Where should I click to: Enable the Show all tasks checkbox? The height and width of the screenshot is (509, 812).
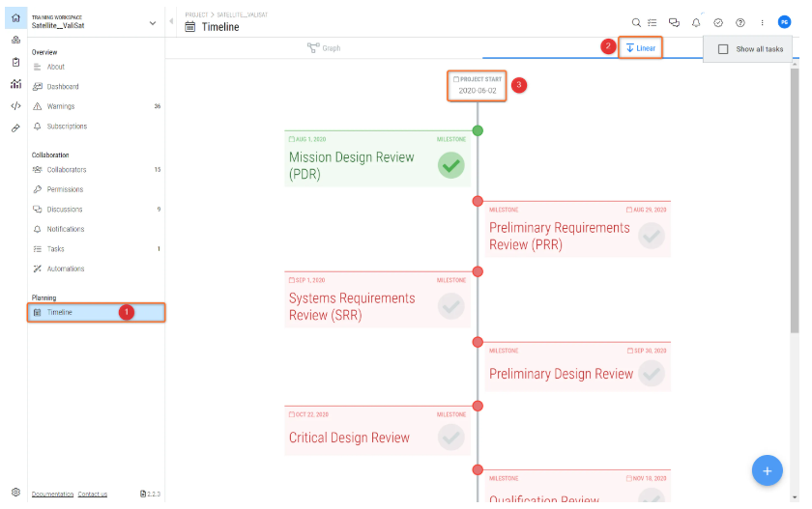click(723, 49)
